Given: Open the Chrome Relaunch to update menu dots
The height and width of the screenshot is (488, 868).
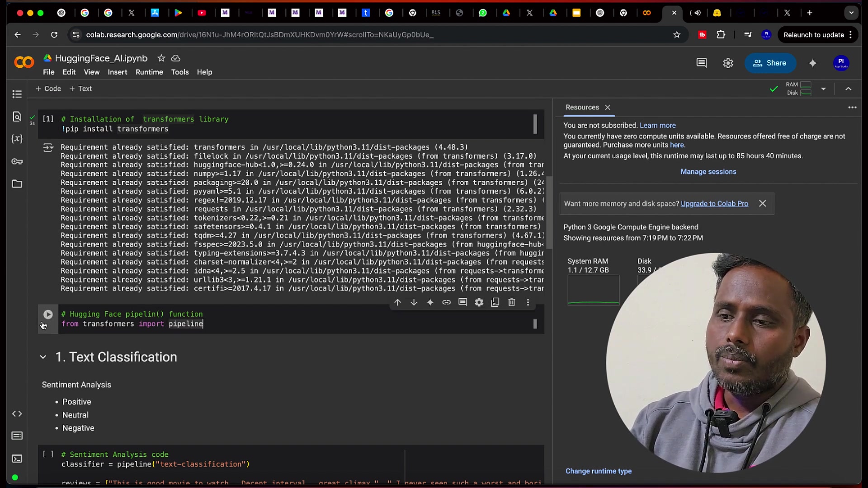Looking at the screenshot, I should click(850, 35).
